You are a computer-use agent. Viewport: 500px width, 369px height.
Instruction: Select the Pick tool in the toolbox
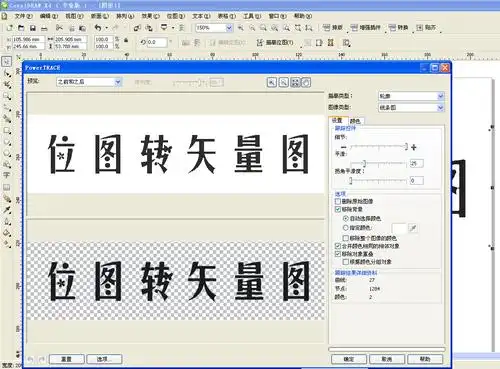coord(6,61)
